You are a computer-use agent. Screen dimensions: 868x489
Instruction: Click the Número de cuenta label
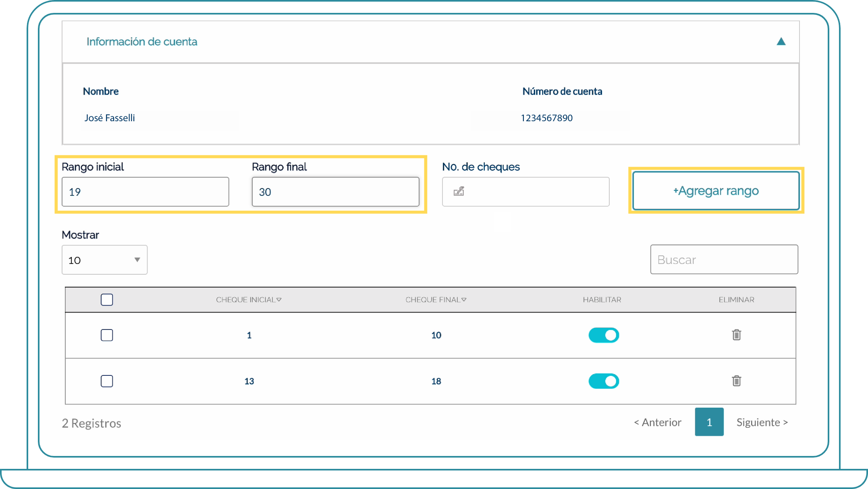tap(562, 91)
